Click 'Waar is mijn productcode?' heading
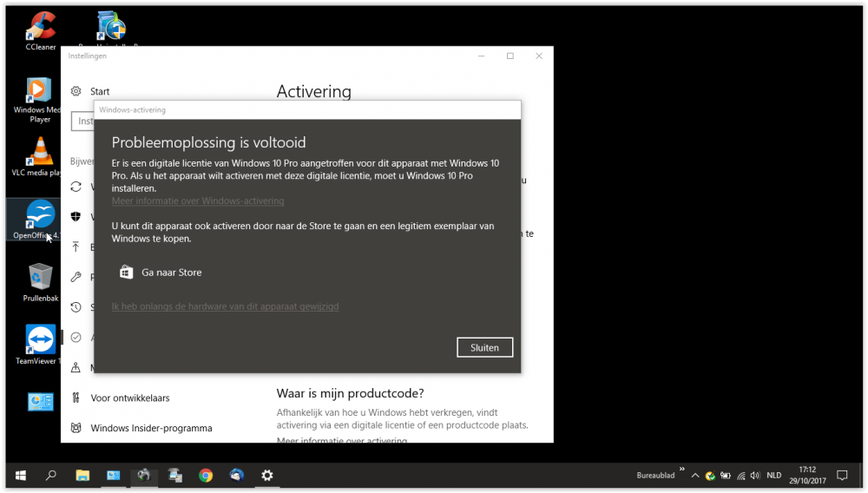 point(350,393)
